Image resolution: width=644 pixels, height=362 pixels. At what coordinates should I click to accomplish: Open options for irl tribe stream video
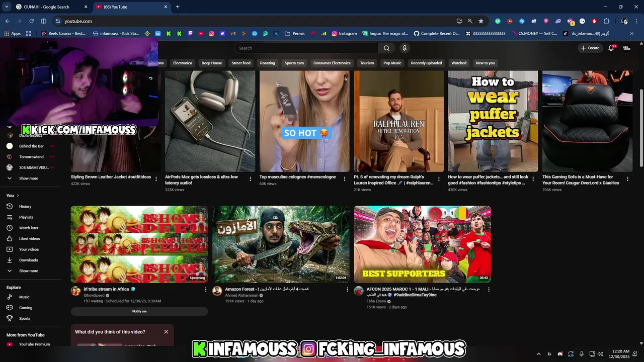pyautogui.click(x=206, y=290)
